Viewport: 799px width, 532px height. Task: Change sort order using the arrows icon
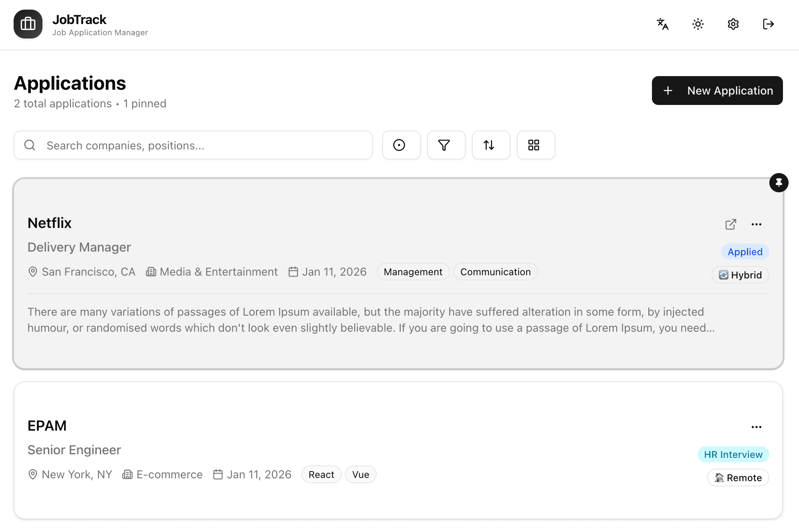(x=490, y=145)
